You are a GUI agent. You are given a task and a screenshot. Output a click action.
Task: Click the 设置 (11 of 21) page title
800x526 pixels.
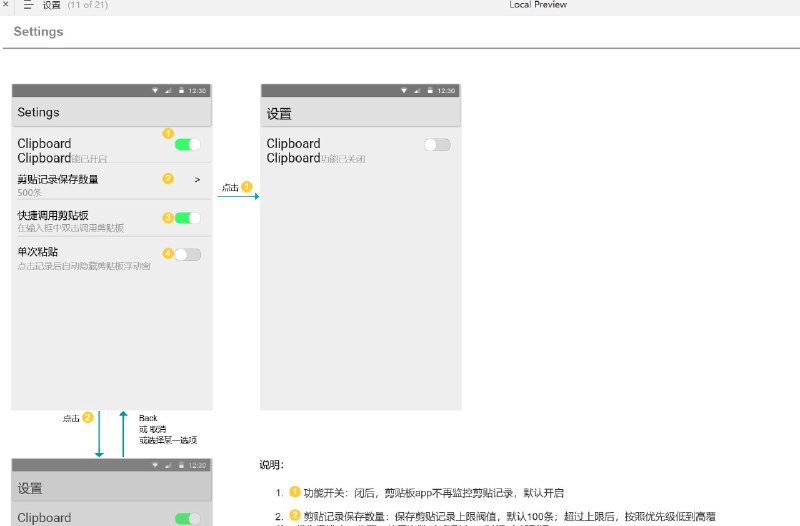(76, 5)
